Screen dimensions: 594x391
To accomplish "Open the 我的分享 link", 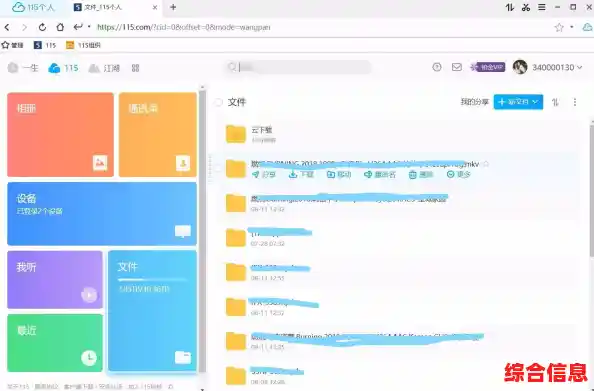I will coord(474,102).
